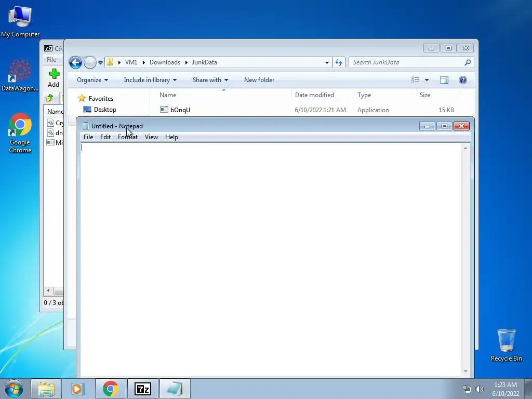Click the network tray icon
The width and height of the screenshot is (532, 399).
coord(467,389)
